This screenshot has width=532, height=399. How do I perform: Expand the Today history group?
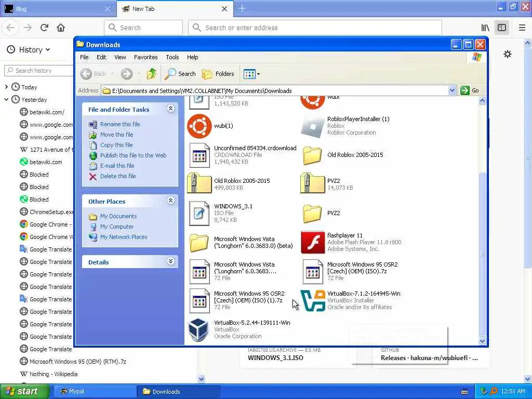point(6,87)
